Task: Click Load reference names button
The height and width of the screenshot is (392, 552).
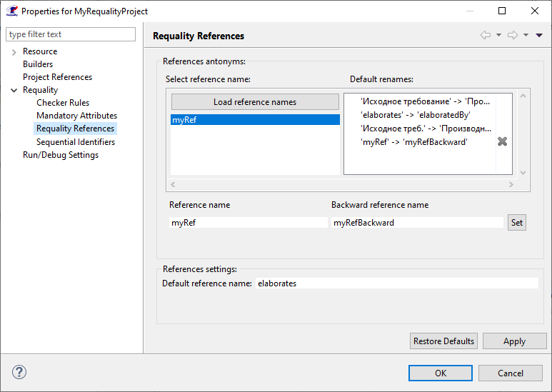Action: [x=255, y=101]
